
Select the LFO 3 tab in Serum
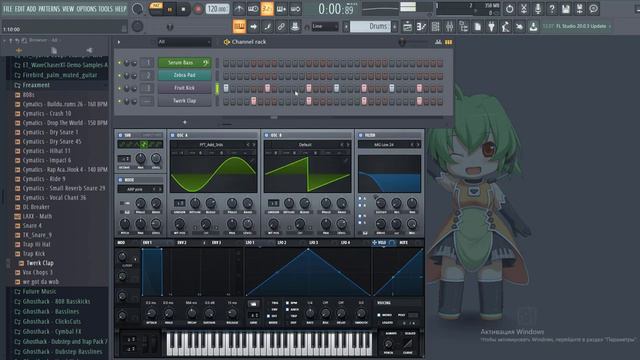pyautogui.click(x=313, y=242)
